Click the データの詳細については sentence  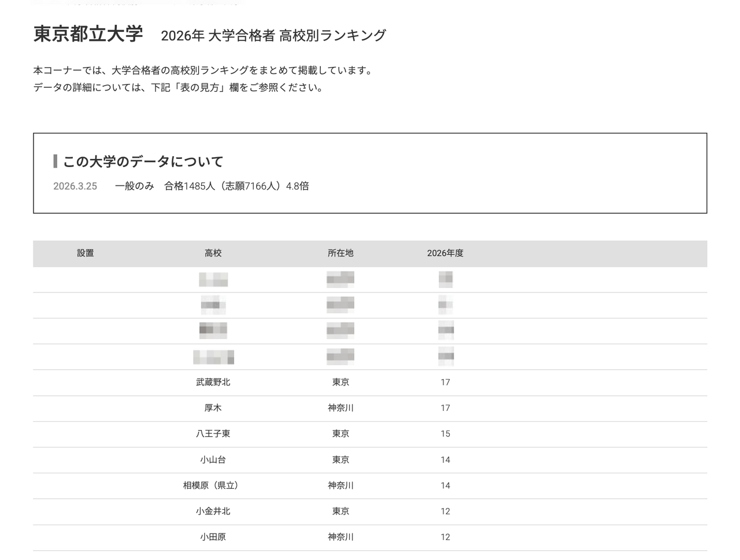click(x=180, y=88)
